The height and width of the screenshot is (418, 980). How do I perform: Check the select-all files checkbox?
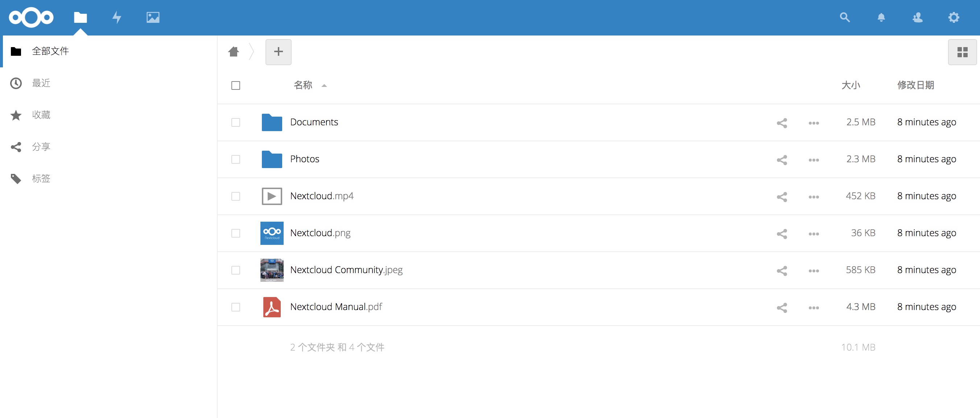click(x=236, y=85)
